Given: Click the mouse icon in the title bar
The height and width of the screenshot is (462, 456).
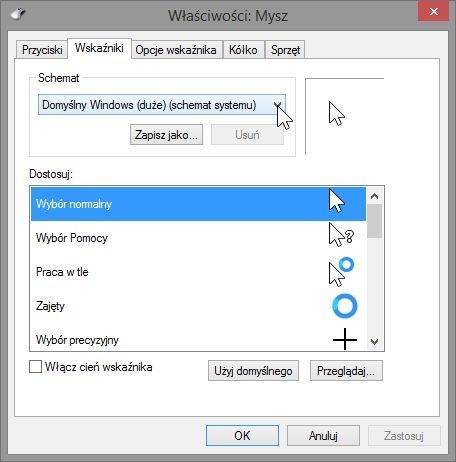Looking at the screenshot, I should point(18,14).
